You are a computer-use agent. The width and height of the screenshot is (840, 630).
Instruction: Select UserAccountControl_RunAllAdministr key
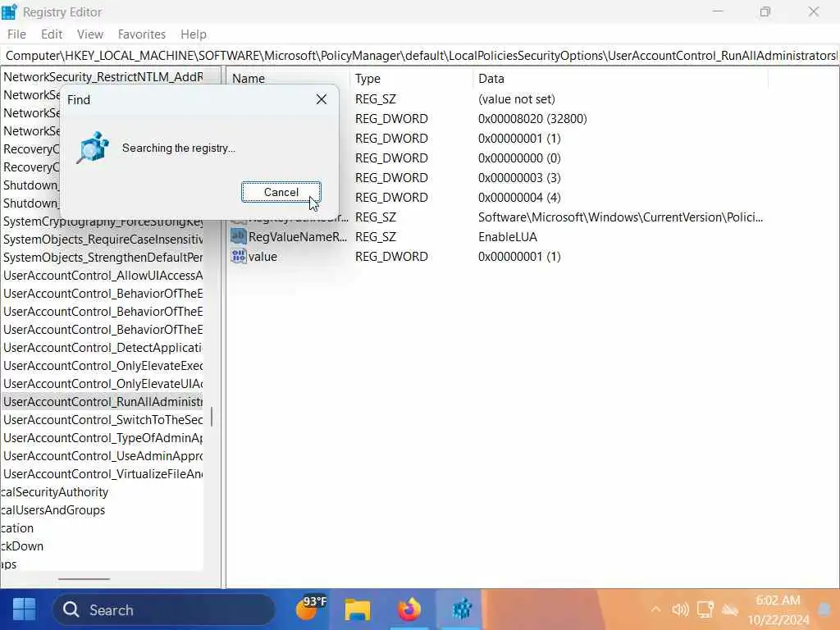pyautogui.click(x=103, y=402)
